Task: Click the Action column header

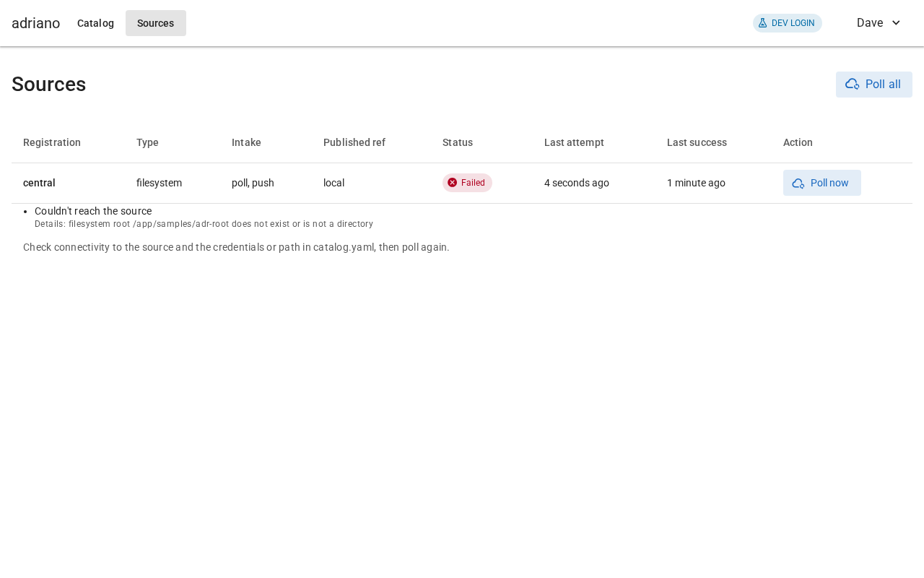Action: [798, 142]
